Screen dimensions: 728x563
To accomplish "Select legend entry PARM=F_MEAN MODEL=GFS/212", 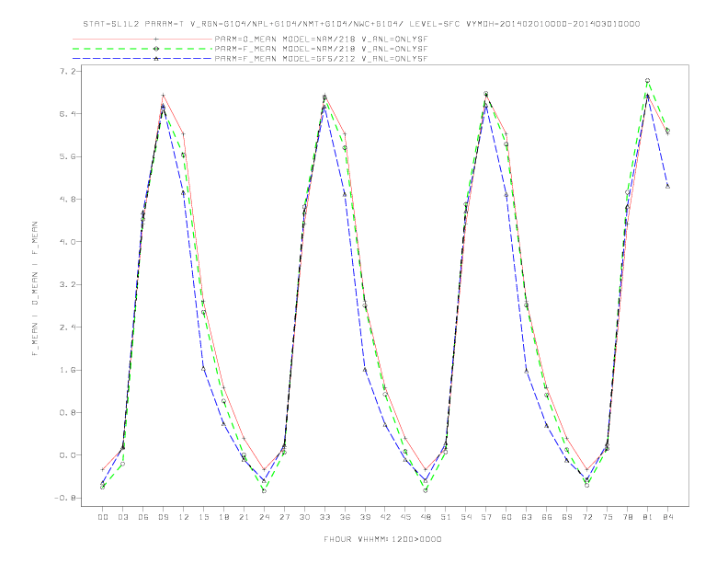I will click(321, 59).
